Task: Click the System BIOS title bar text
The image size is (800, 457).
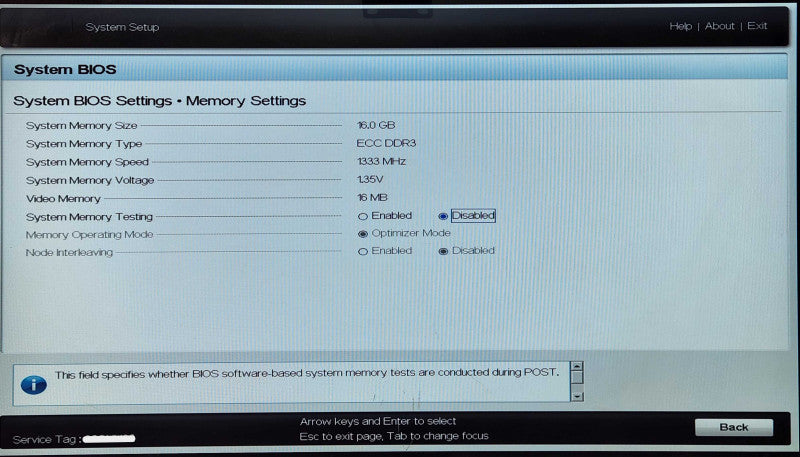Action: coord(65,69)
